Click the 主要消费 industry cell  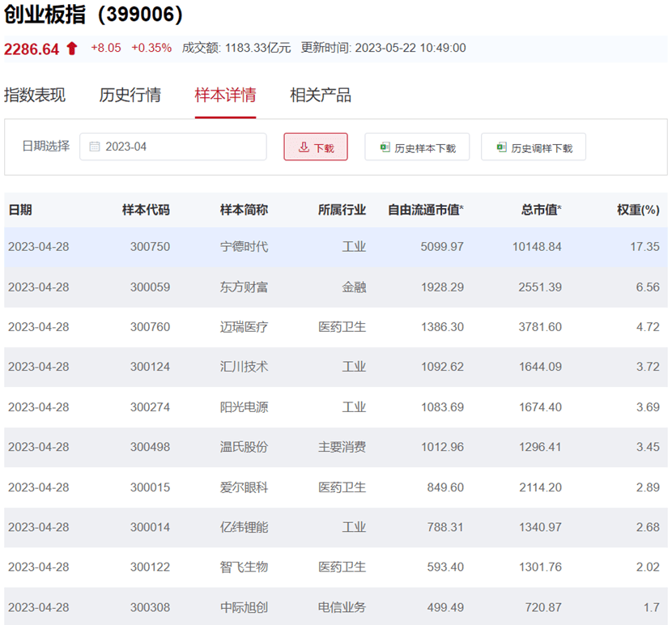342,447
